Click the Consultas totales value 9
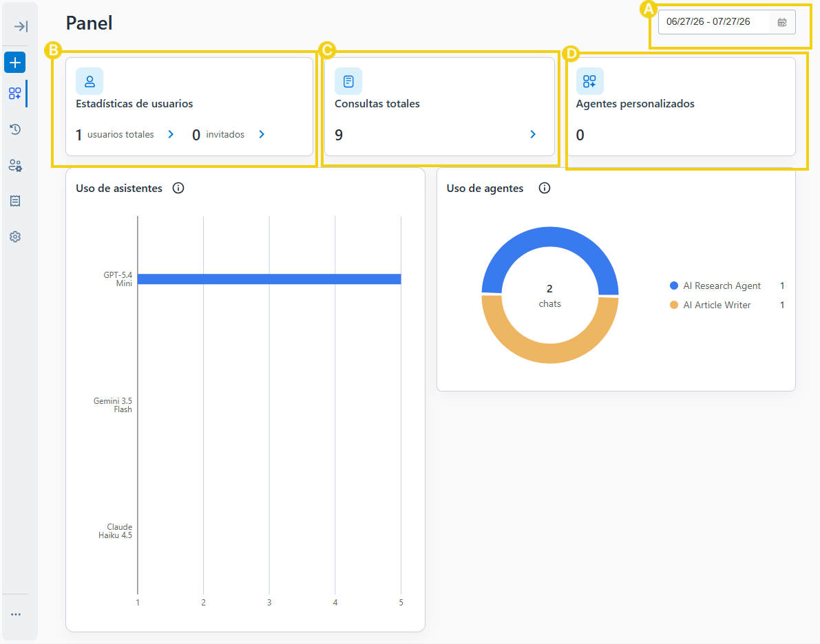Screen dimensions: 820x644 (339, 135)
